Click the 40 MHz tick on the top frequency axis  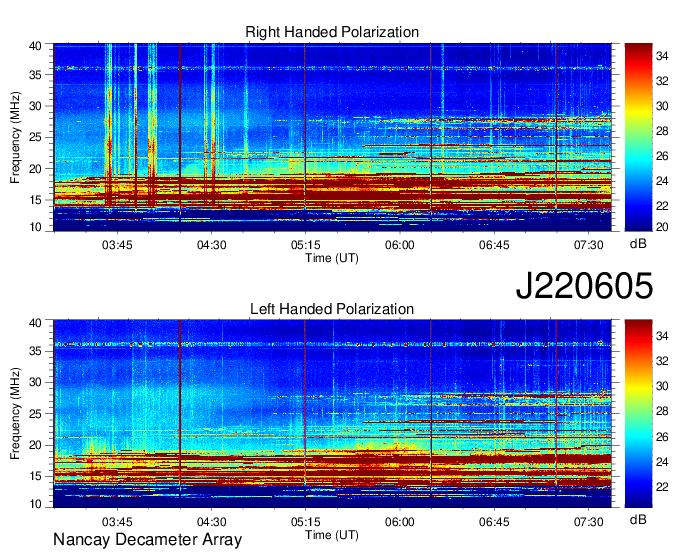(36, 46)
